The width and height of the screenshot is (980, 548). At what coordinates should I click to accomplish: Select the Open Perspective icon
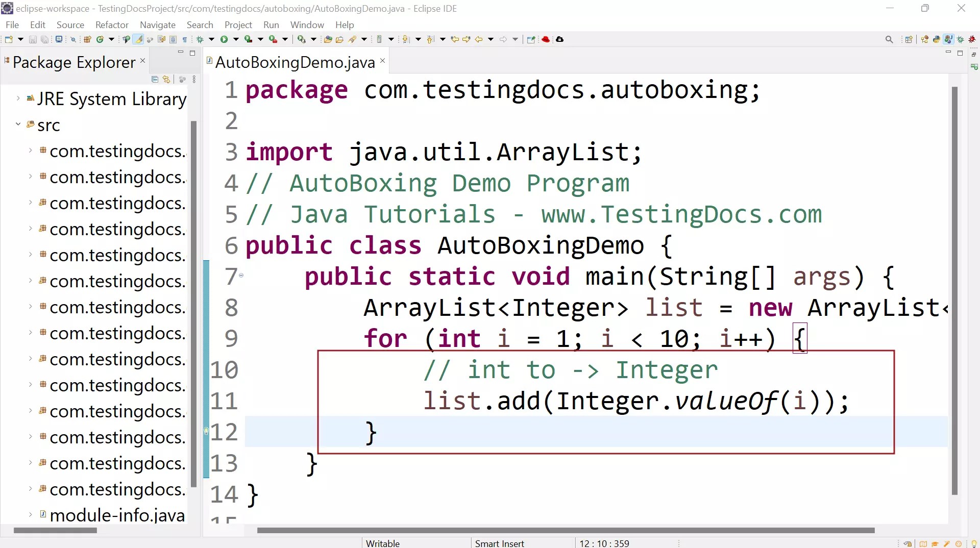[909, 39]
